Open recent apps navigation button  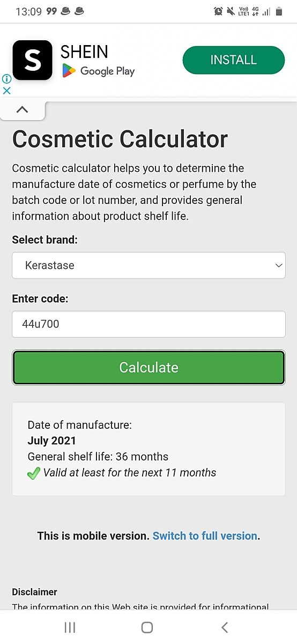tap(70, 627)
